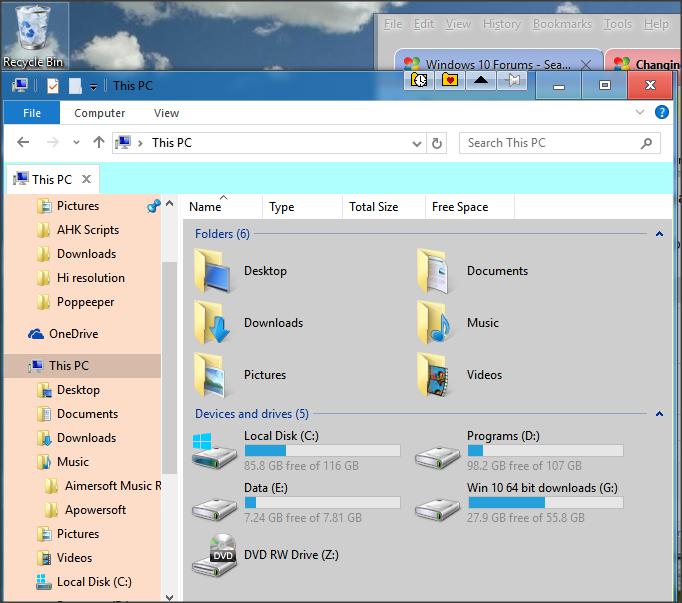The image size is (682, 603).
Task: Select OneDrive in the navigation pane
Action: coord(74,334)
